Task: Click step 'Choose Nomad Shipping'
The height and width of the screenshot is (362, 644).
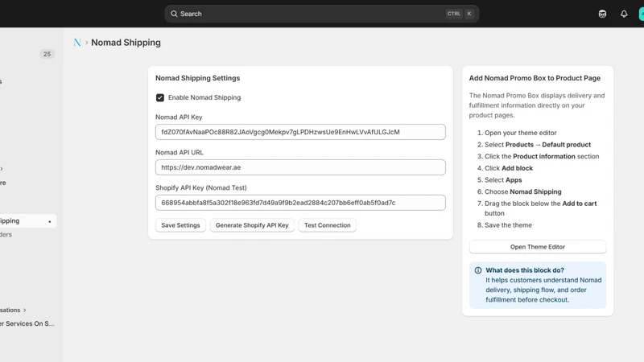Action: pos(522,191)
